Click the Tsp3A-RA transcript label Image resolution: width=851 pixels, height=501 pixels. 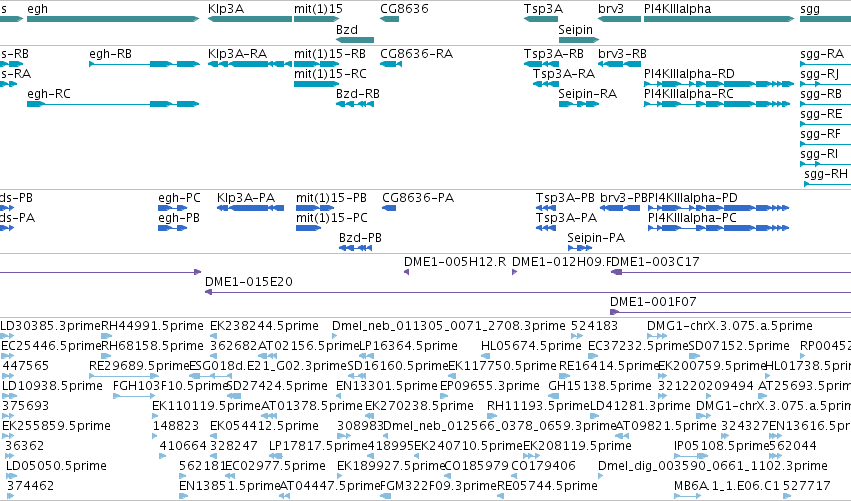pos(564,74)
